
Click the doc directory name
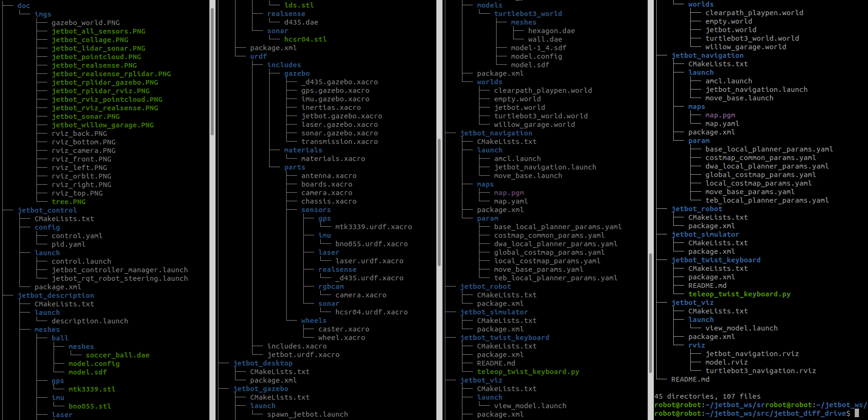click(x=24, y=6)
